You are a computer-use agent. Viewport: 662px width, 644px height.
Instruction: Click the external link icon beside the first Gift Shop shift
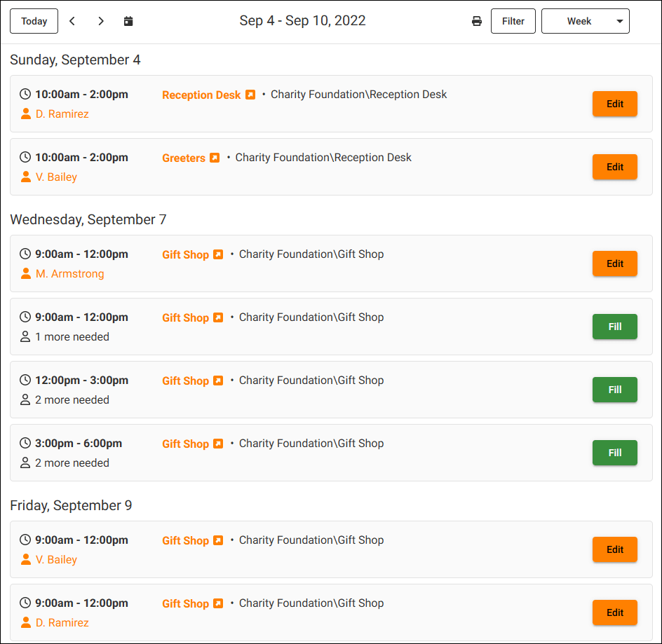pyautogui.click(x=218, y=254)
